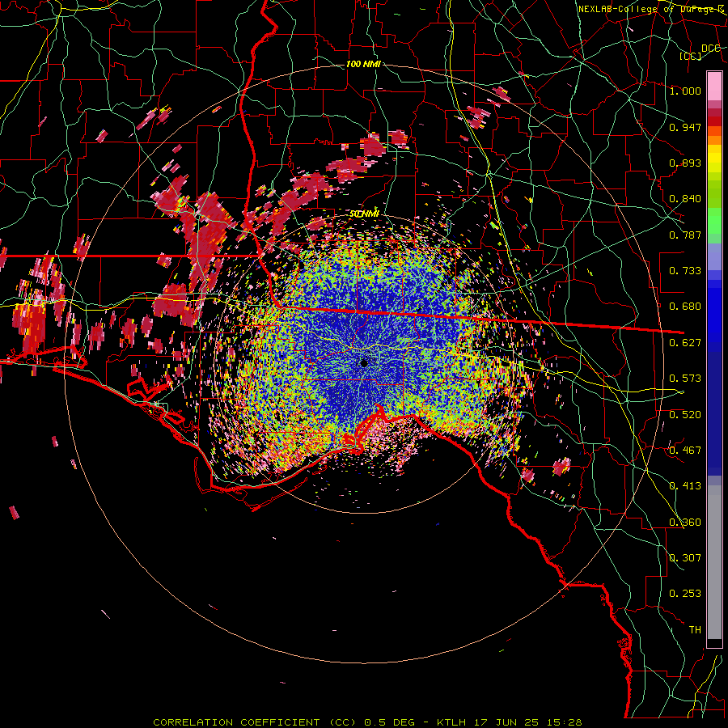Click the DCC label above the color bar
The height and width of the screenshot is (728, 728).
tap(711, 49)
